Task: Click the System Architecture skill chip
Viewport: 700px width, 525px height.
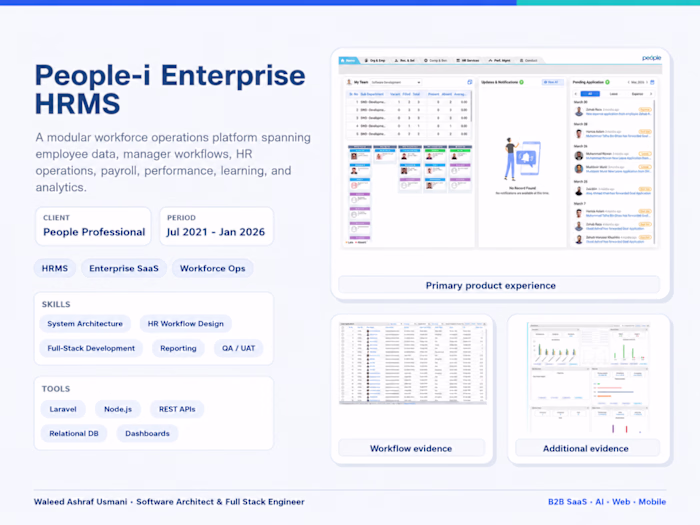Action: [85, 324]
